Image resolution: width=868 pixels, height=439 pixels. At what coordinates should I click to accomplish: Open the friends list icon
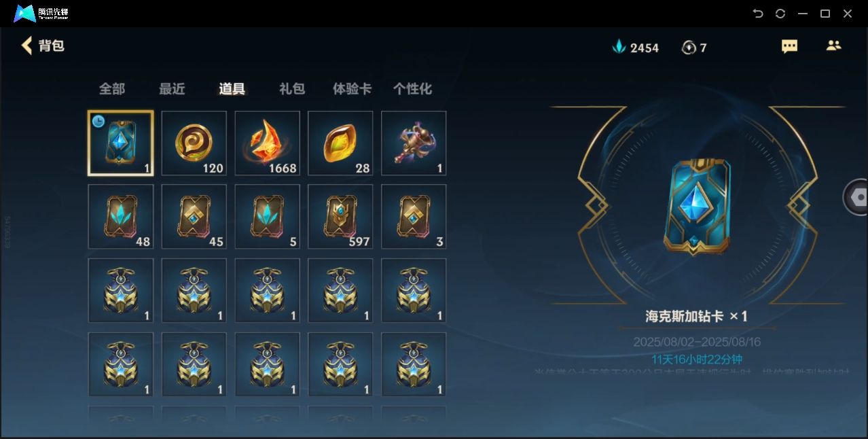[x=833, y=46]
